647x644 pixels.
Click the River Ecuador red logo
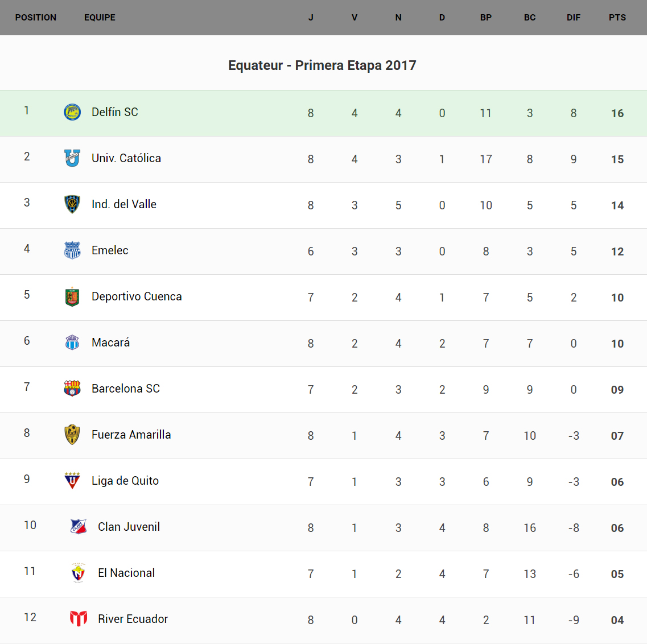tap(79, 618)
